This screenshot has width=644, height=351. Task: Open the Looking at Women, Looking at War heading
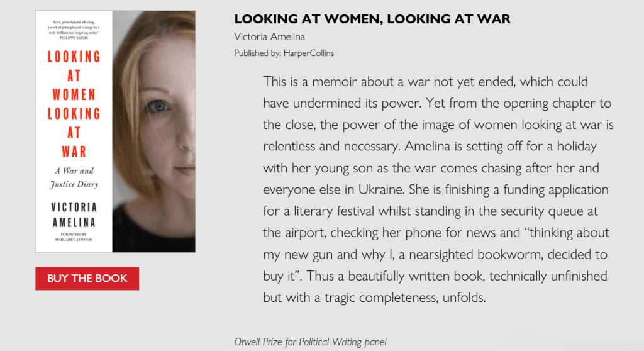point(372,19)
